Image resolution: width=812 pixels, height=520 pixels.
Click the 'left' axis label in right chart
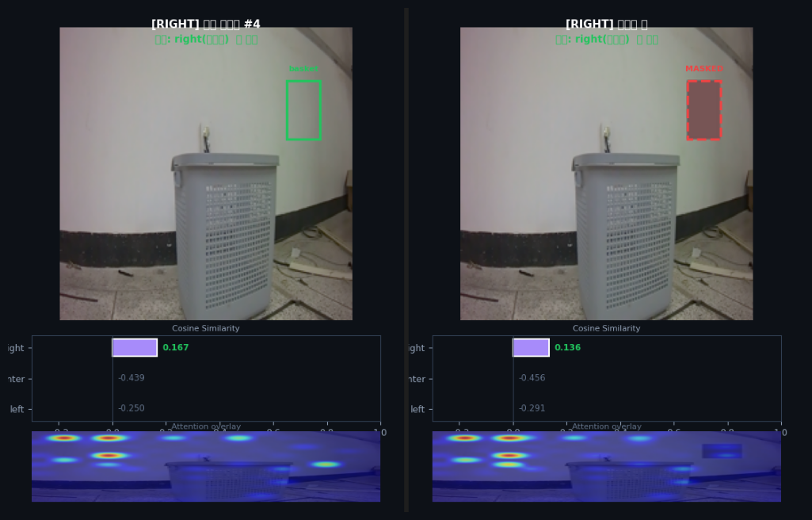tap(418, 409)
